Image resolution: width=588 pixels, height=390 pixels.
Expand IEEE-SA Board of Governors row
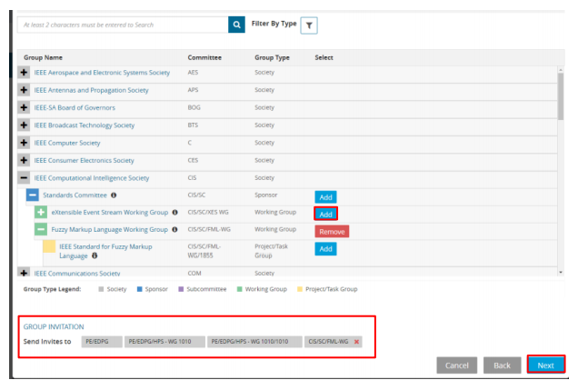click(24, 107)
